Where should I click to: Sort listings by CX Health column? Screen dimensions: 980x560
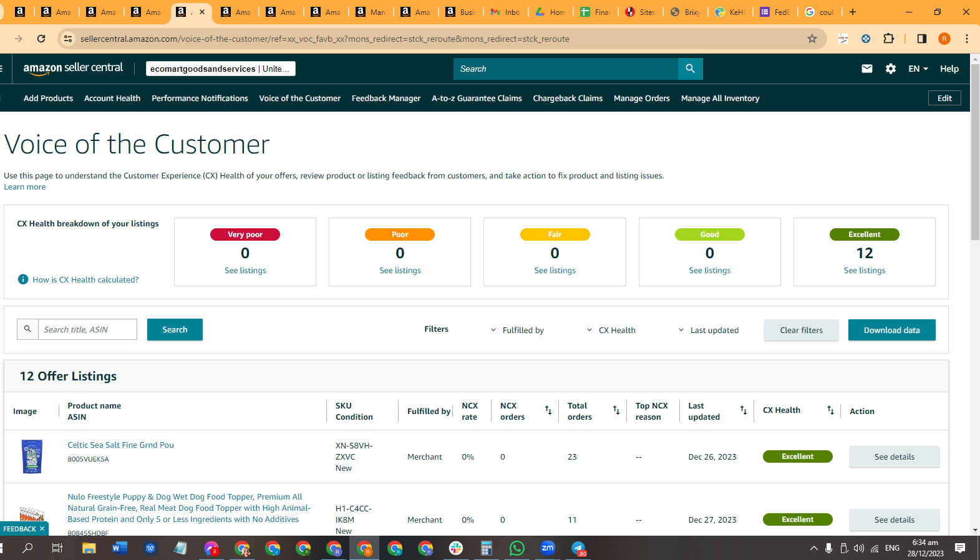coord(830,410)
